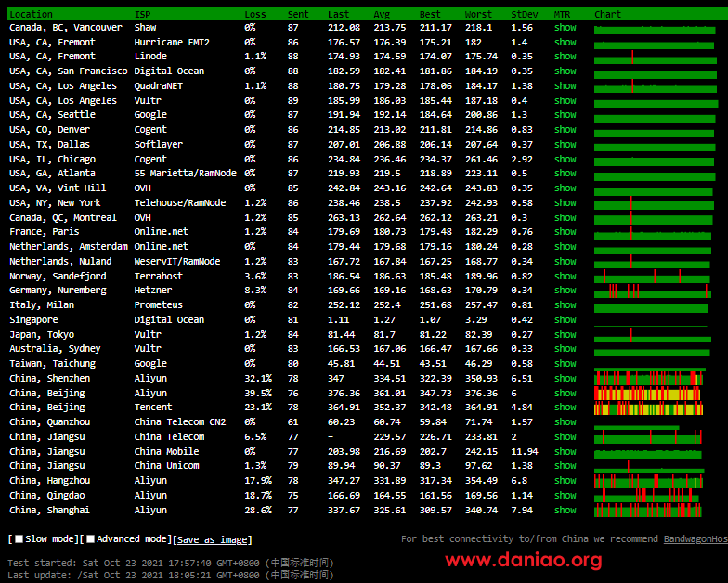This screenshot has height=583, width=728.
Task: Show MTR for Hangzhou Aliyun
Action: pyautogui.click(x=565, y=481)
